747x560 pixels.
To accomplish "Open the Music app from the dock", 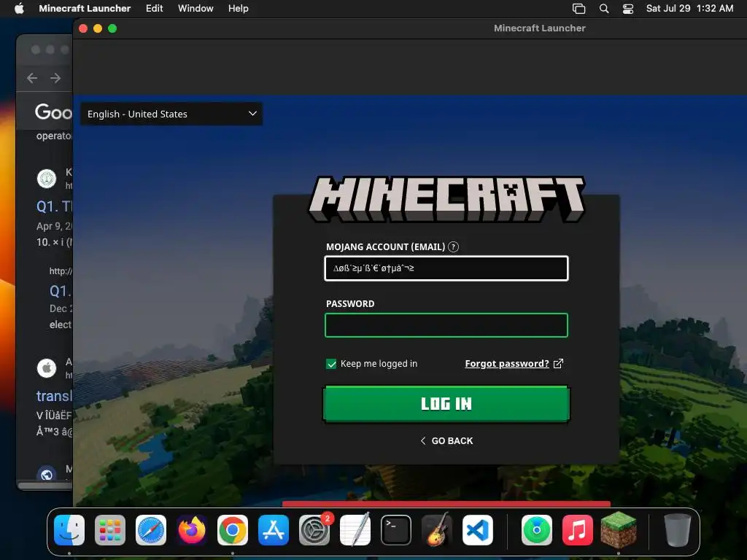I will coord(578,530).
